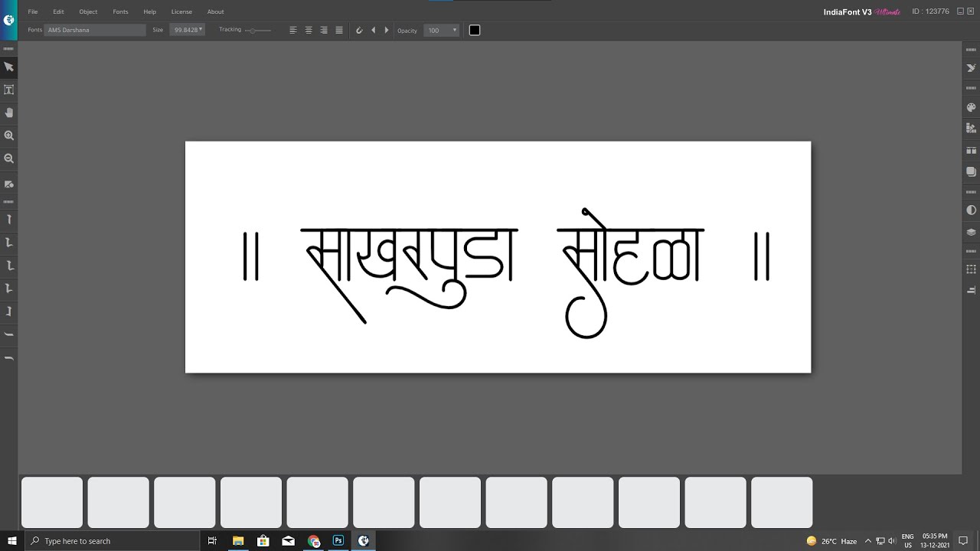
Task: Open the Object menu
Action: tap(88, 11)
